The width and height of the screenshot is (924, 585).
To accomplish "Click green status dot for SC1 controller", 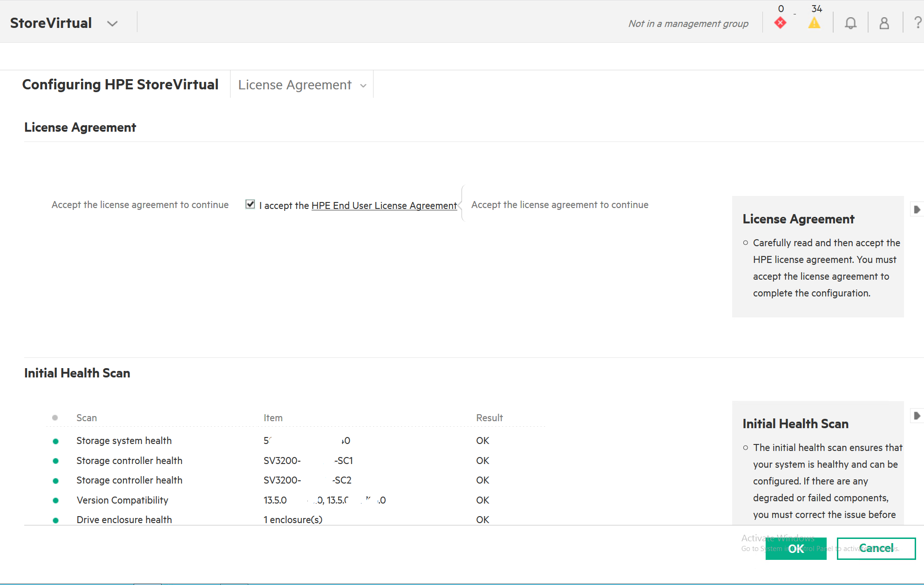I will (55, 461).
